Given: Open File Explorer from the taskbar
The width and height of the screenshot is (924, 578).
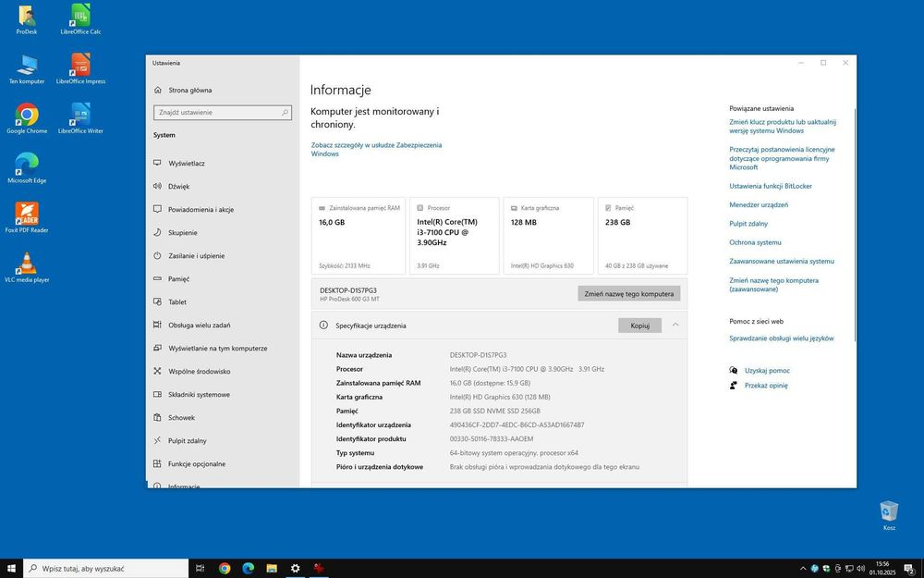Looking at the screenshot, I should [272, 569].
